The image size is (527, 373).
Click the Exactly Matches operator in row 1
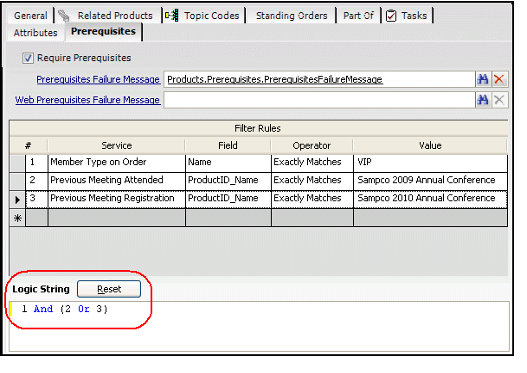point(312,163)
